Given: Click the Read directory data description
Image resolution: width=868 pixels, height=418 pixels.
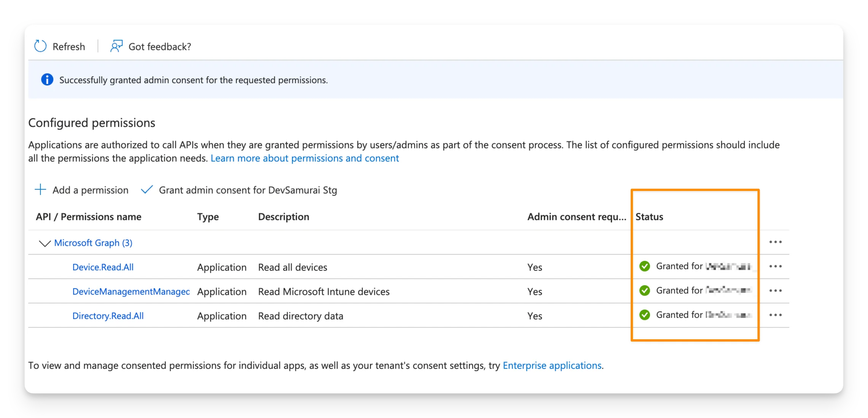Looking at the screenshot, I should (x=301, y=316).
